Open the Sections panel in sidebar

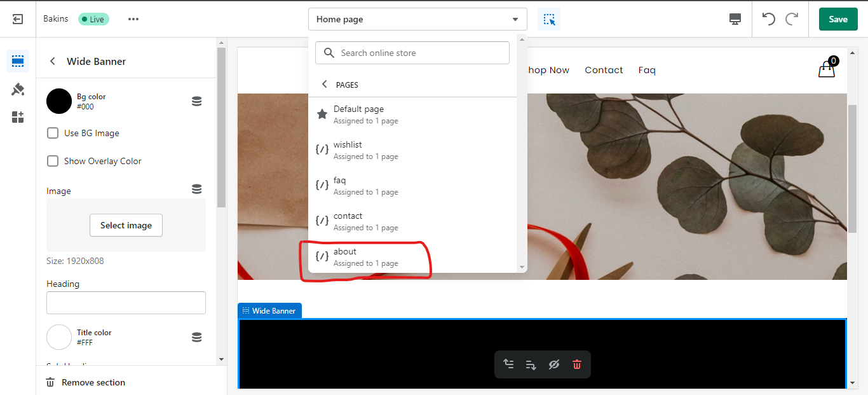(18, 61)
